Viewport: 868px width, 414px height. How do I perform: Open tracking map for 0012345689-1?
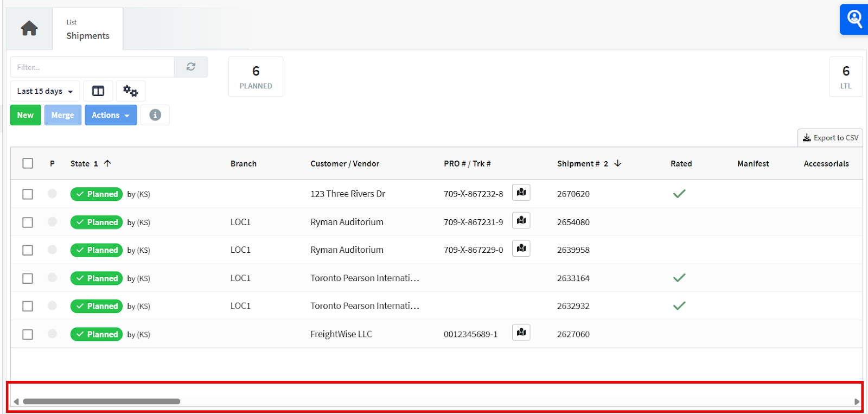(x=521, y=333)
